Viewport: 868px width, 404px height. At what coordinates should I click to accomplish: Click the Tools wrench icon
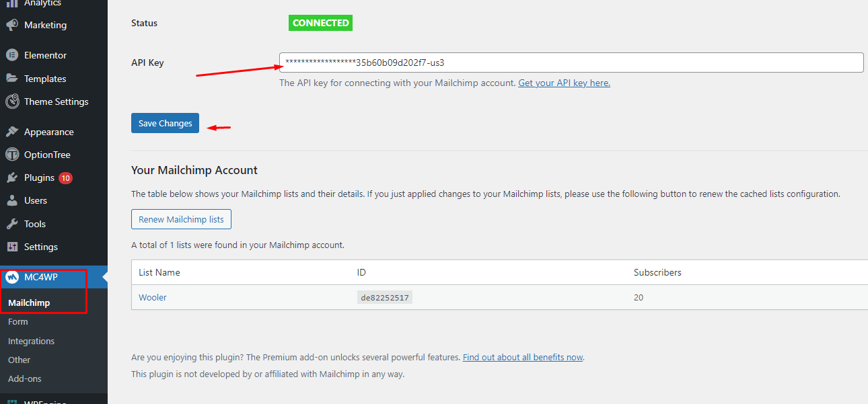tap(12, 224)
